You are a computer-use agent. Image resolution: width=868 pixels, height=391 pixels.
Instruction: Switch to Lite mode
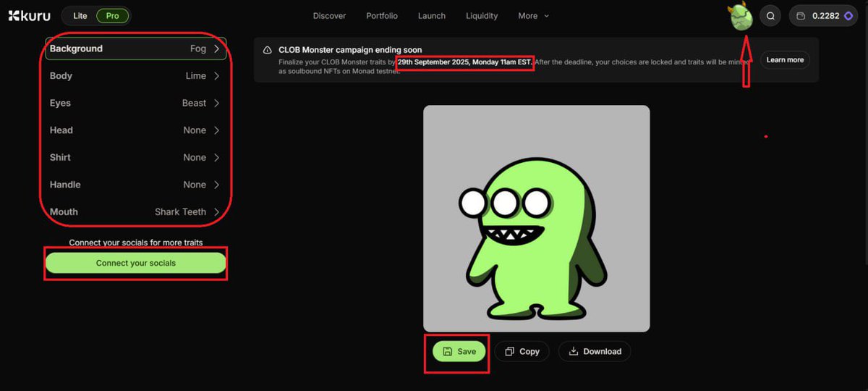coord(80,15)
